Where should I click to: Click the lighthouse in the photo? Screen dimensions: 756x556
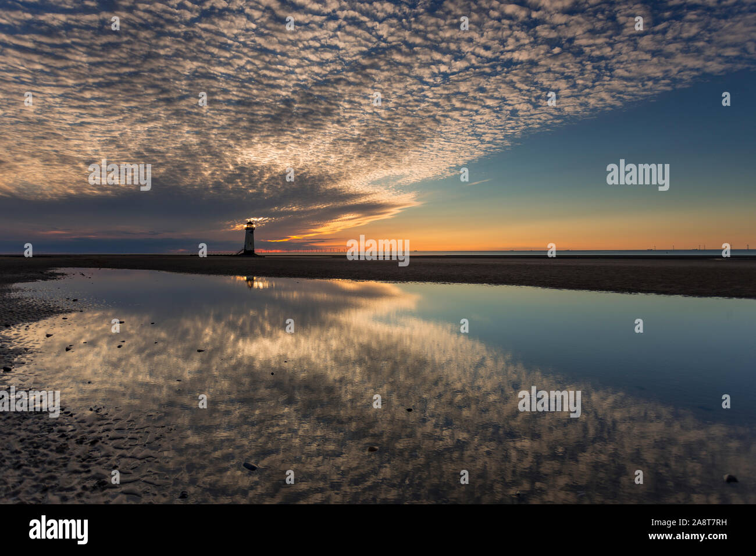pyautogui.click(x=249, y=238)
